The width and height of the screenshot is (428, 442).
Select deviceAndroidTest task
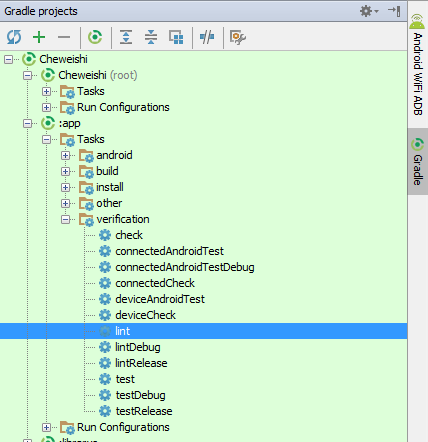(160, 299)
